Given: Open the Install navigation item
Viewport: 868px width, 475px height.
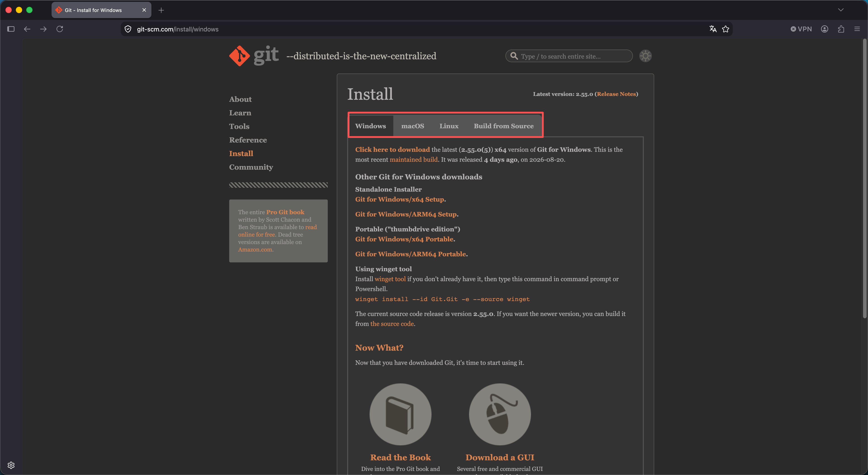Looking at the screenshot, I should point(241,153).
